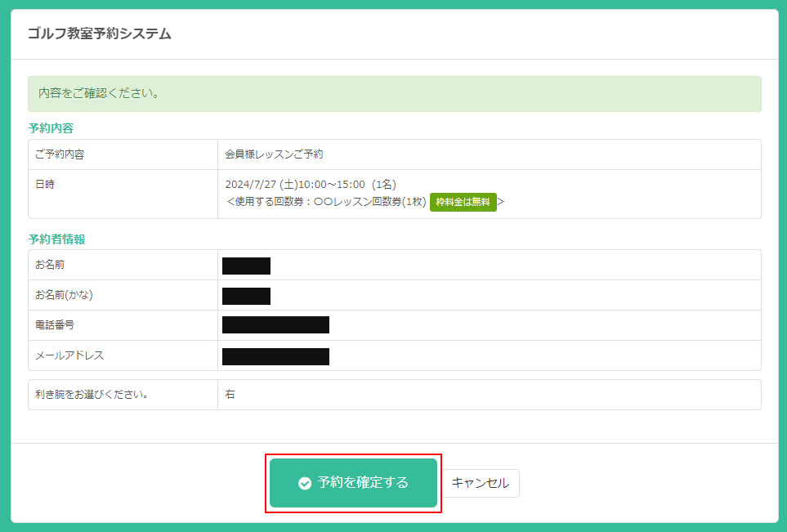Click the 枠料金は無料 green badge

click(x=463, y=202)
